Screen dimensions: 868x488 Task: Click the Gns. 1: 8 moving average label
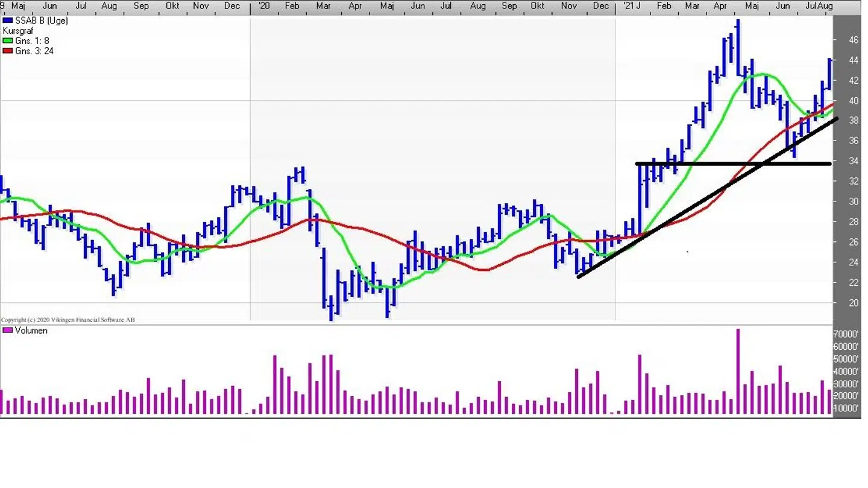tap(32, 41)
